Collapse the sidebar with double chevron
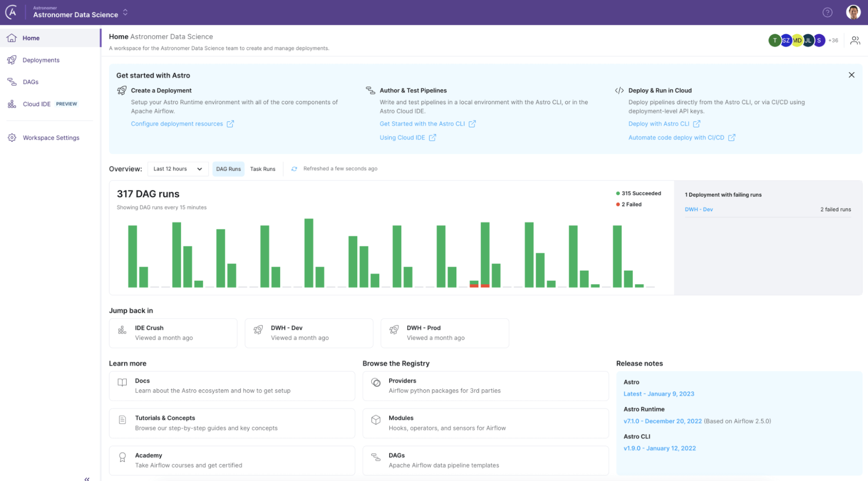The width and height of the screenshot is (868, 481). point(87,478)
